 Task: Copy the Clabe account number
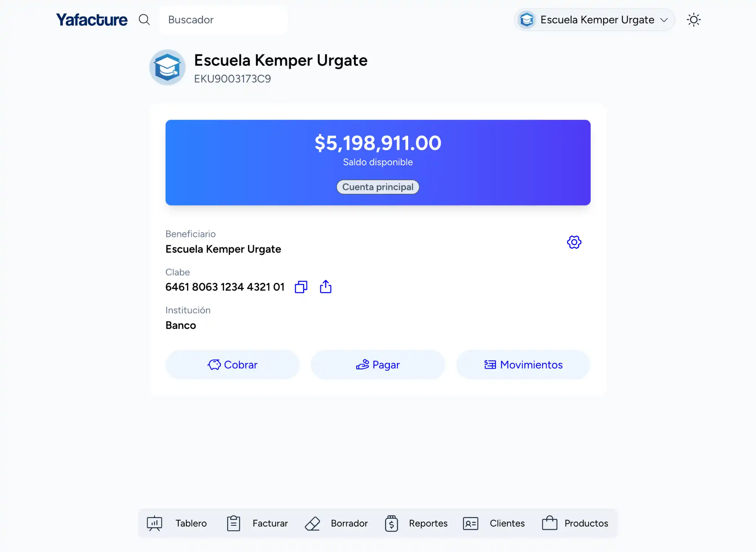click(301, 287)
